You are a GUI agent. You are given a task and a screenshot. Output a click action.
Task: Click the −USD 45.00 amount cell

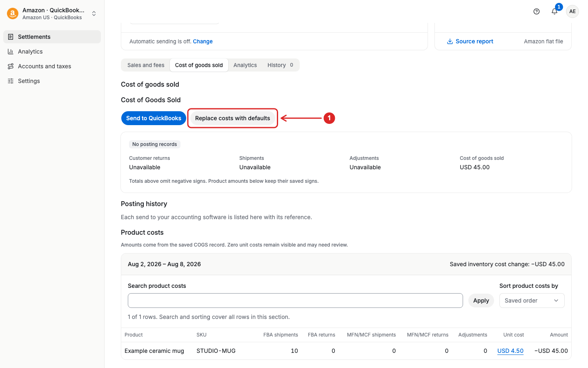(551, 351)
